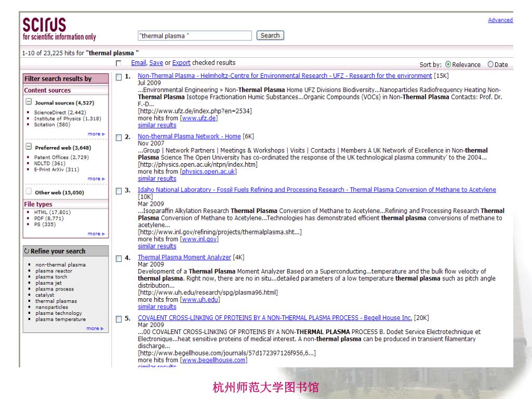Open the Advanced search link
532x399 pixels.
pyautogui.click(x=500, y=20)
